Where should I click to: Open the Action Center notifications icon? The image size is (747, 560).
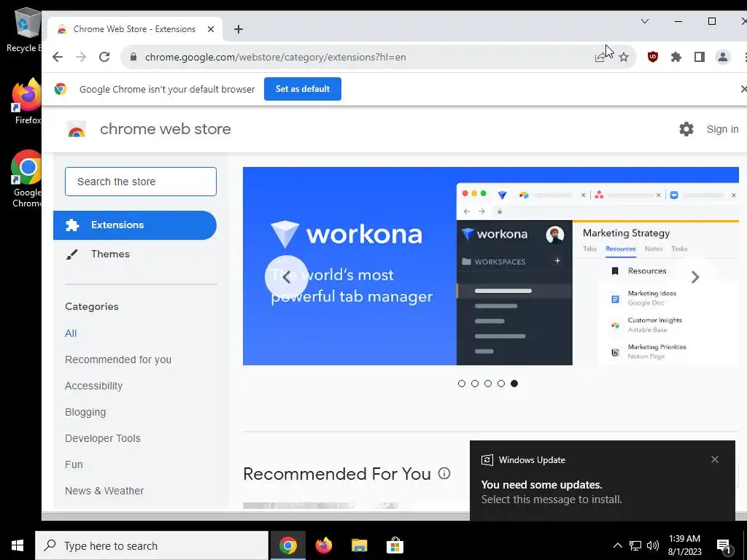[x=724, y=546]
